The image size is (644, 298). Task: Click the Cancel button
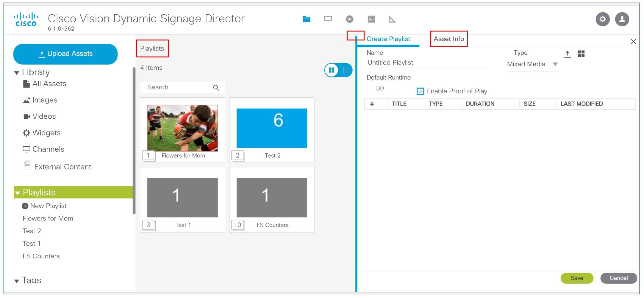[x=619, y=278]
